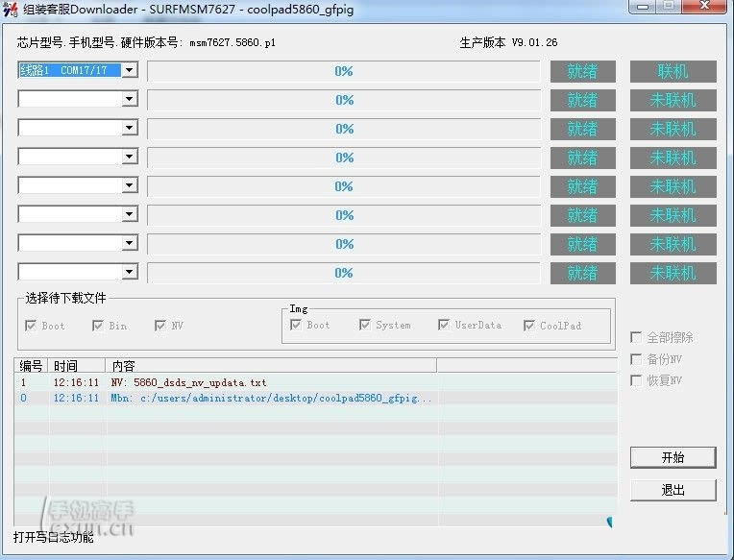Viewport: 734px width, 560px height.
Task: Toggle the Img System checkbox
Action: [x=365, y=326]
